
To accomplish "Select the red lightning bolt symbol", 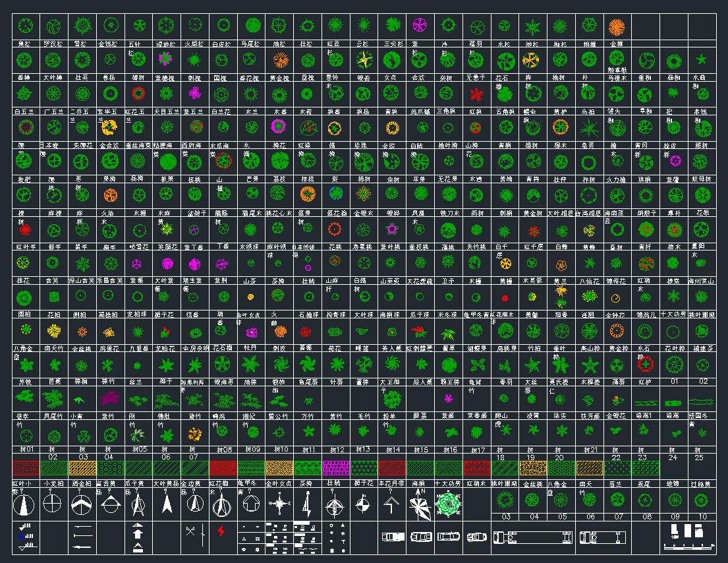I will point(222,531).
